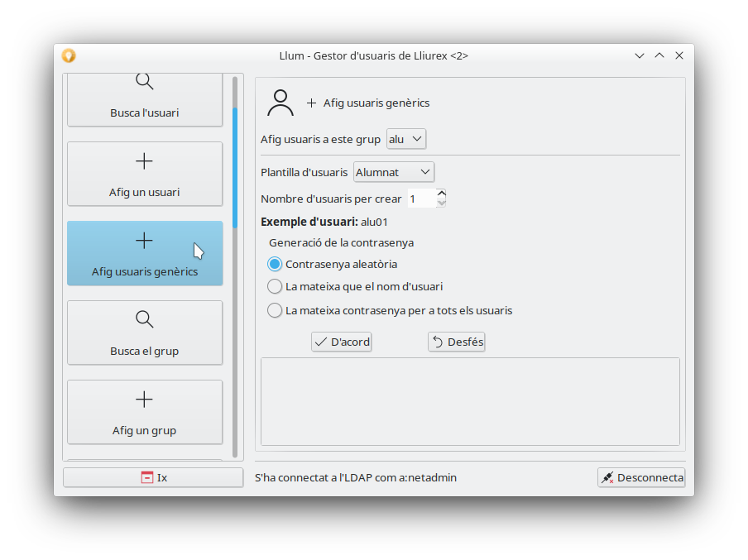This screenshot has height=560, width=748.
Task: Click the sidebar vertical scrollbar
Action: click(235, 165)
